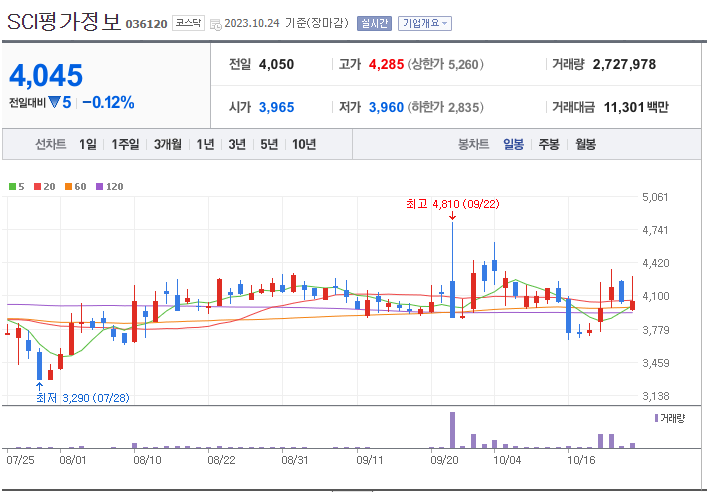Screen dimensions: 707x492
Task: Click the green 5-day moving average swatch
Action: (12, 187)
